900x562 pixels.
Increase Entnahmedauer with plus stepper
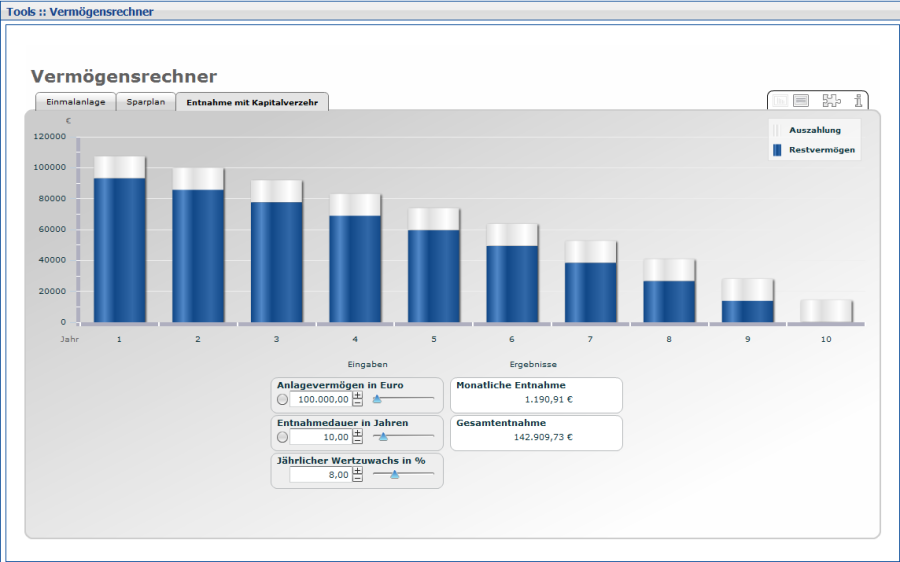click(x=358, y=433)
